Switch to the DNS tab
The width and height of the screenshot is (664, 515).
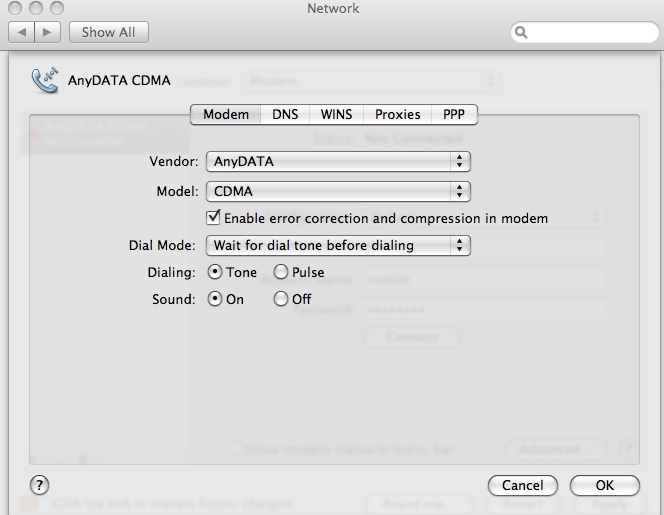coord(285,114)
